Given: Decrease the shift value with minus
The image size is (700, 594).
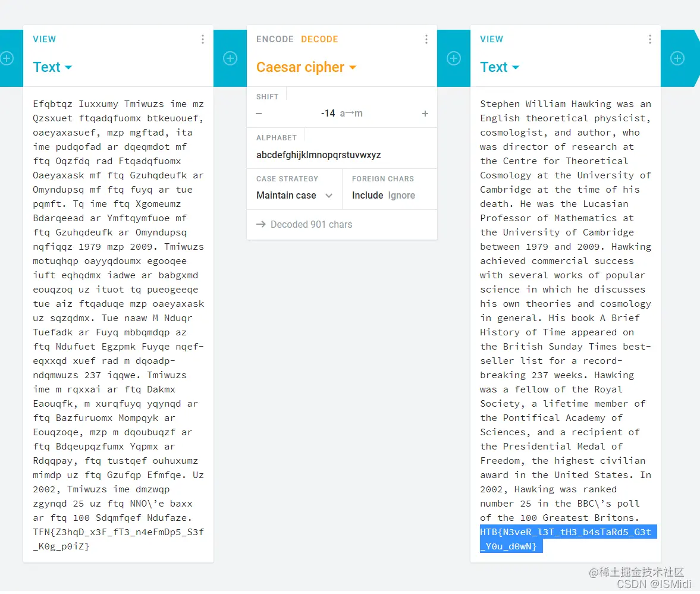Looking at the screenshot, I should click(259, 114).
